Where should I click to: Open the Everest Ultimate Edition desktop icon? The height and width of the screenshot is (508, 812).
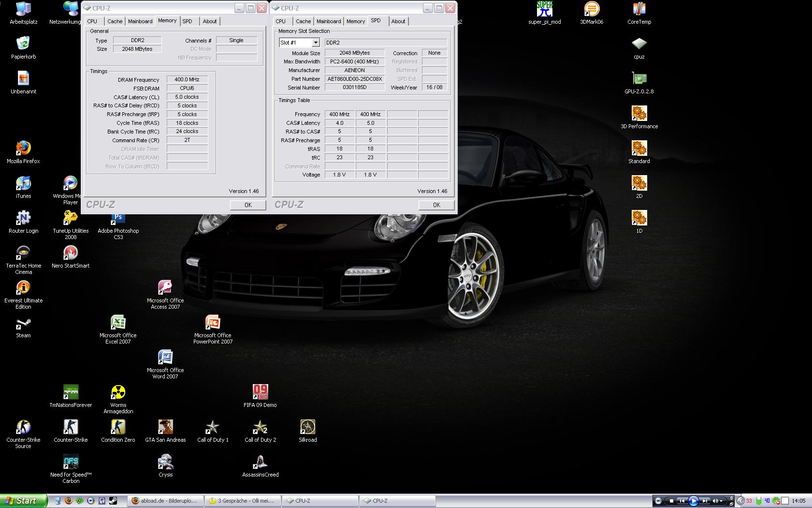[x=23, y=288]
